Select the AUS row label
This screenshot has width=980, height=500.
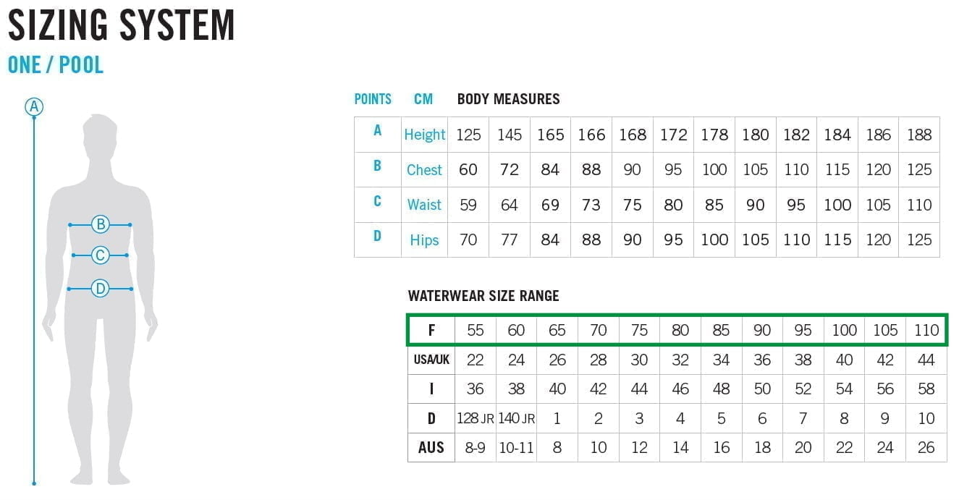tap(431, 447)
